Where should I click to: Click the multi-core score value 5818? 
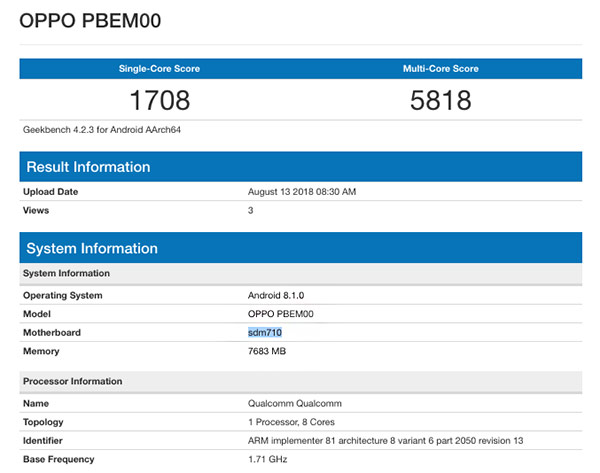(x=440, y=100)
